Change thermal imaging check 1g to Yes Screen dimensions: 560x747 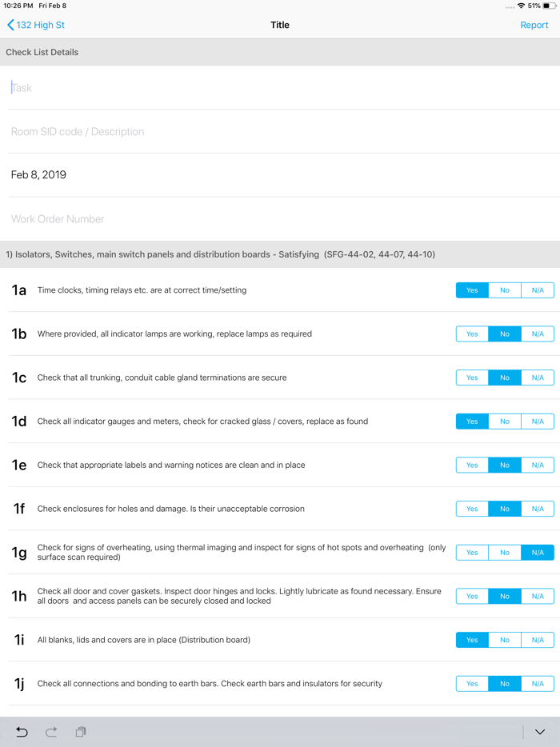click(471, 552)
